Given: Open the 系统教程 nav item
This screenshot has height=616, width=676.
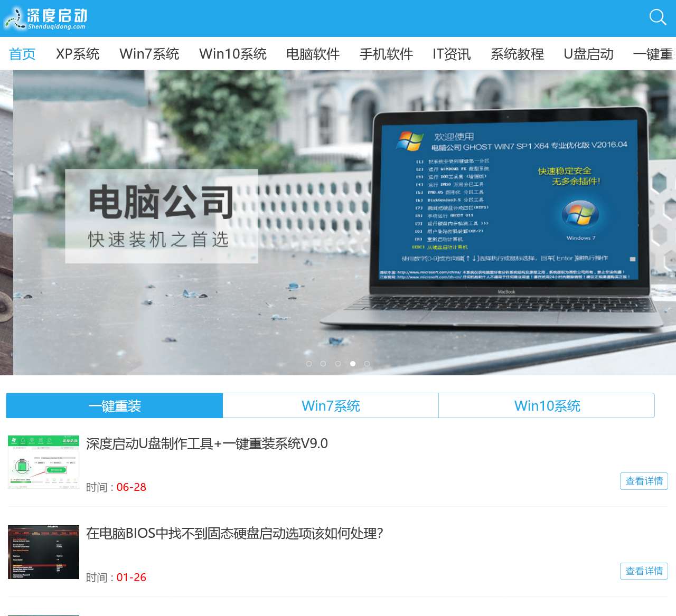Looking at the screenshot, I should tap(517, 54).
